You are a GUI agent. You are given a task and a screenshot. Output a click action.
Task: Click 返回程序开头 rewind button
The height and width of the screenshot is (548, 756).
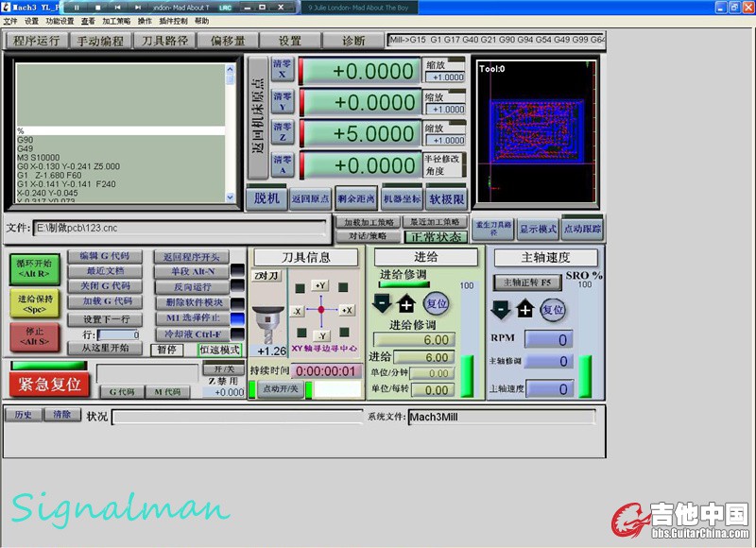click(x=192, y=257)
